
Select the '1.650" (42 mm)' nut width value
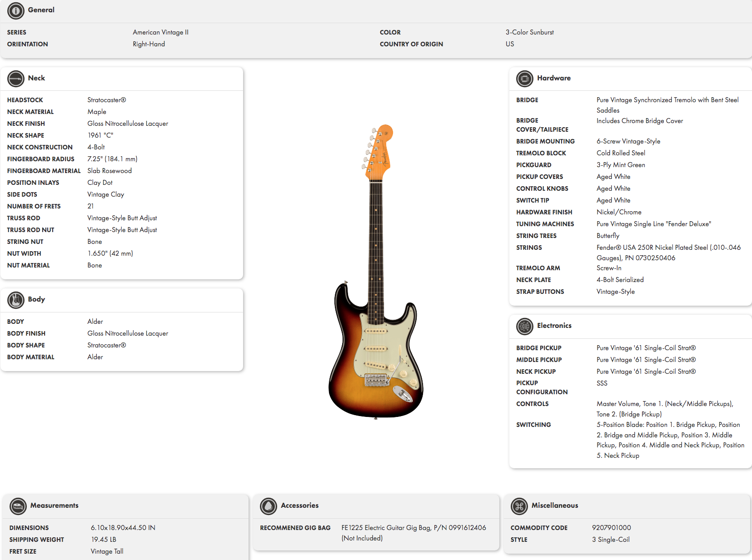tap(110, 253)
